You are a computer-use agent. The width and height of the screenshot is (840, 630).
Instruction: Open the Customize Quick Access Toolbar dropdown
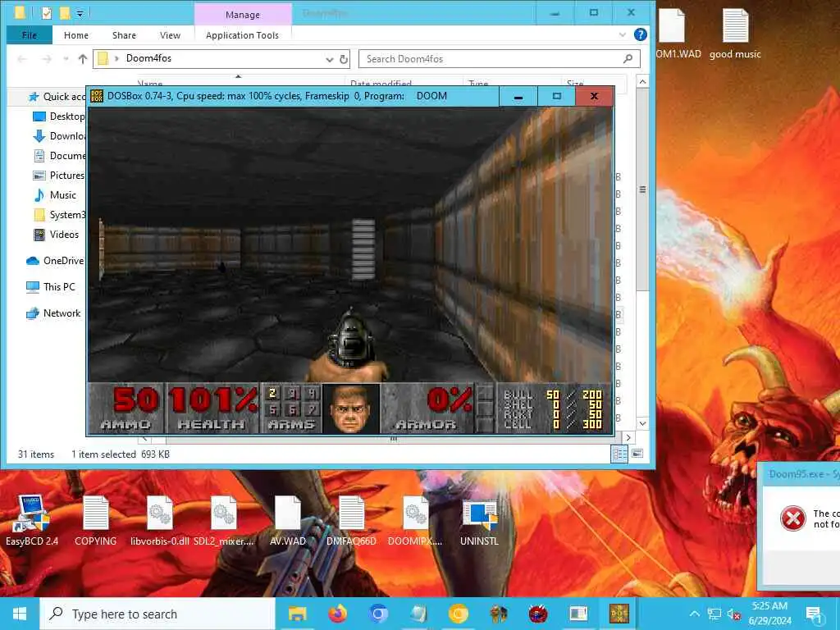coord(80,13)
